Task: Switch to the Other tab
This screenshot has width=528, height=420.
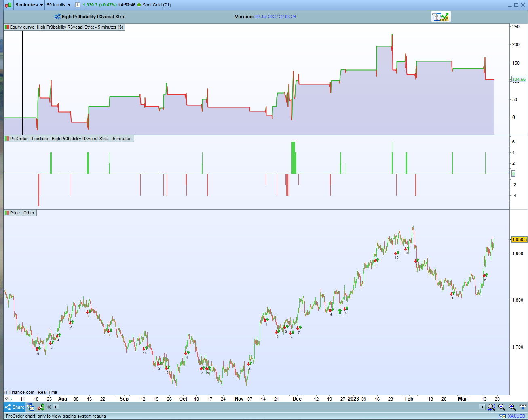Action: click(x=29, y=213)
